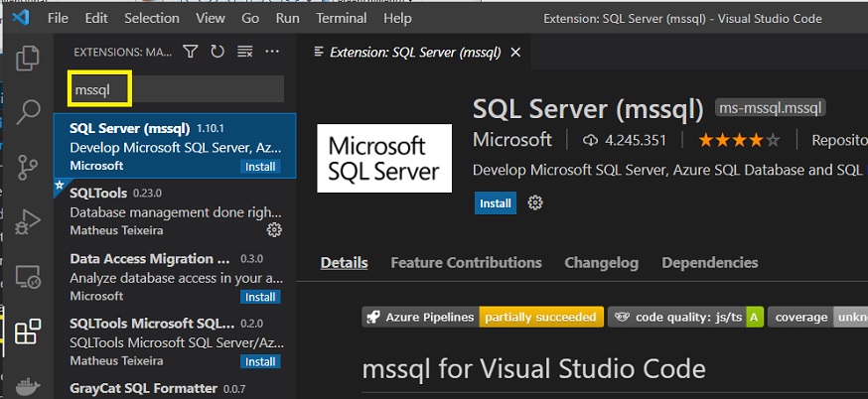Screen dimensions: 868x399
Task: Select the SQLTools extension entry
Action: [x=175, y=210]
